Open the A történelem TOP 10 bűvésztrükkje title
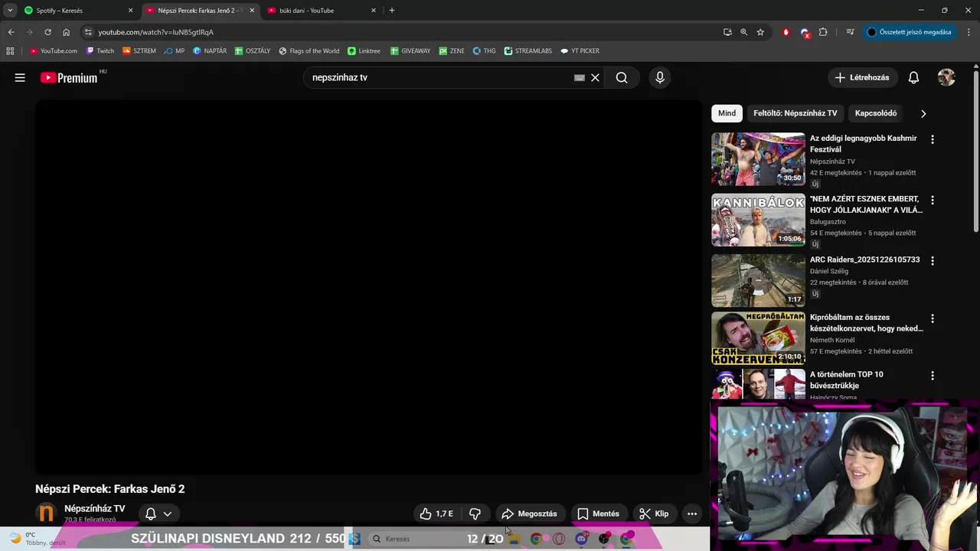 click(x=847, y=380)
